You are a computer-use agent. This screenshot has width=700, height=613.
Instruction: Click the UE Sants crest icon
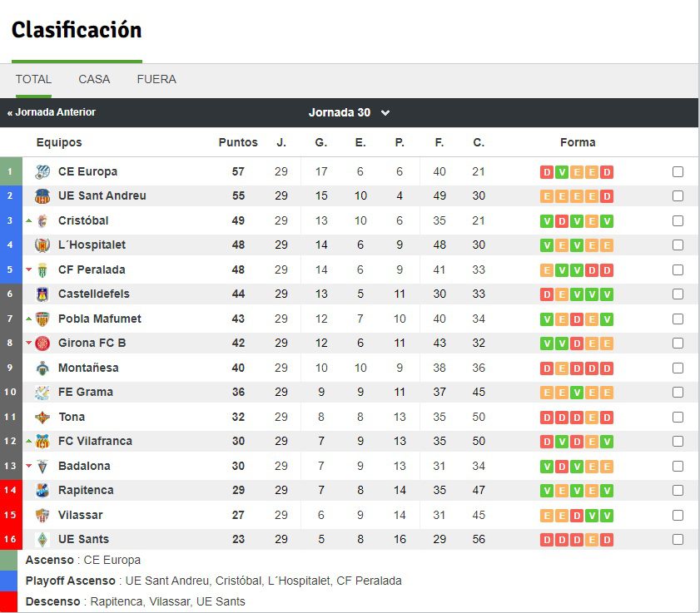tap(42, 539)
